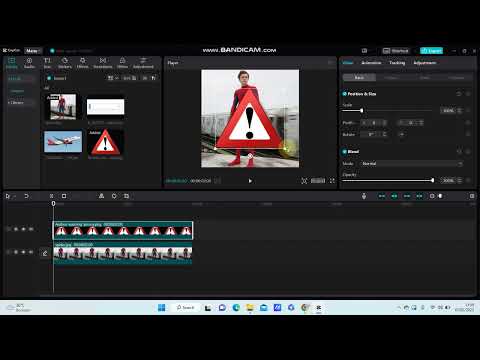
Task: Click the Undo arrow in the timeline toolbar
Action: (26, 196)
